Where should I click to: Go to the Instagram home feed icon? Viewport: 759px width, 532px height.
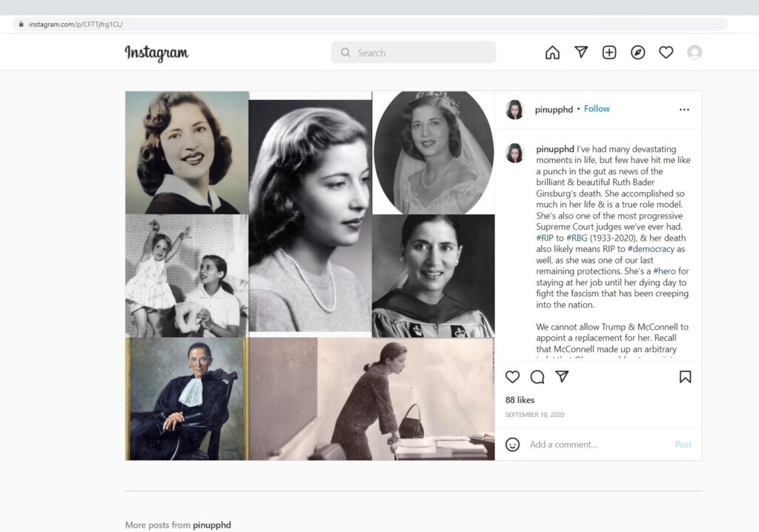[552, 53]
